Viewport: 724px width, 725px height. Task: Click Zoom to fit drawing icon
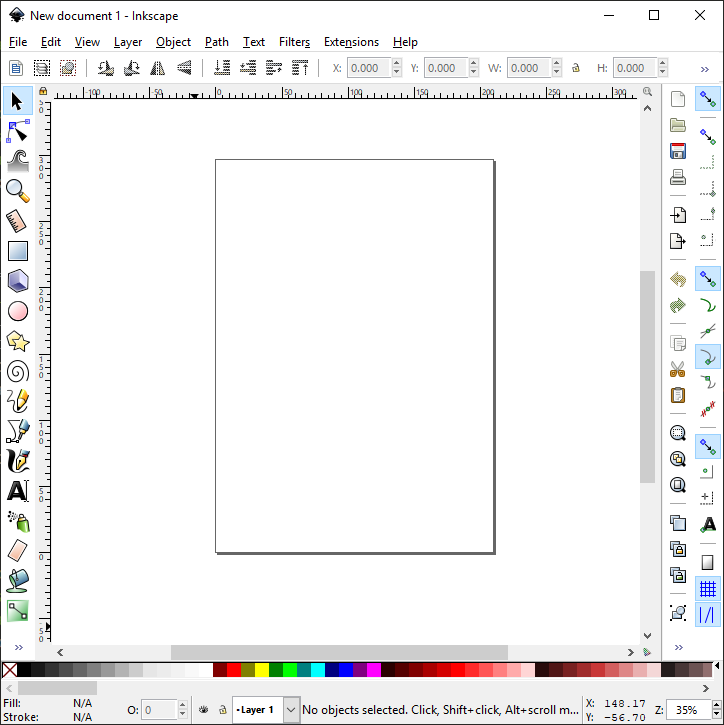(x=678, y=459)
